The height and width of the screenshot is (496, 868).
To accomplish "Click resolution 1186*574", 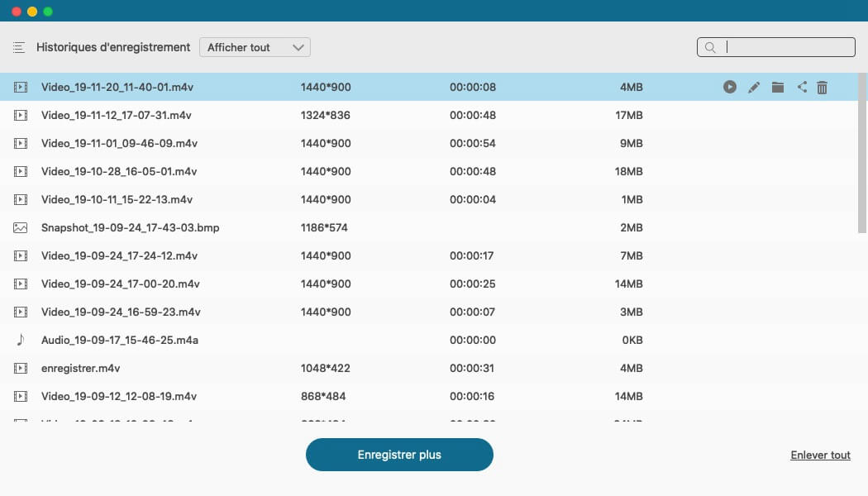I will [324, 227].
